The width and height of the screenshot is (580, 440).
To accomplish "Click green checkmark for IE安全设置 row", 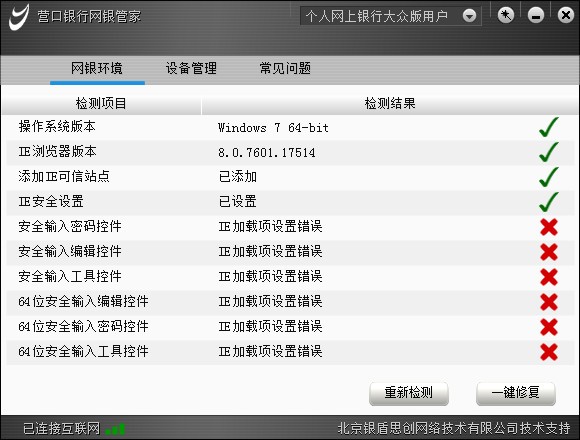I will coord(549,202).
